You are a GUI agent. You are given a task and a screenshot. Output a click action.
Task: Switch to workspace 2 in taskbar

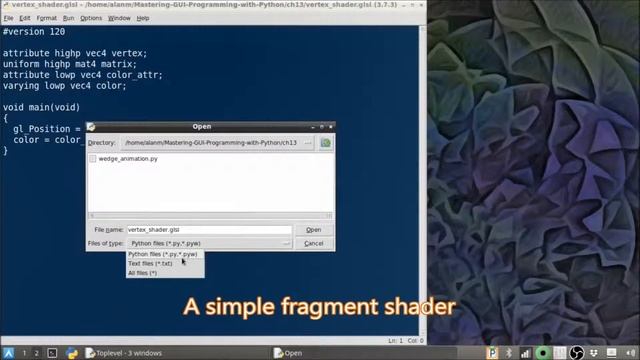(36, 353)
